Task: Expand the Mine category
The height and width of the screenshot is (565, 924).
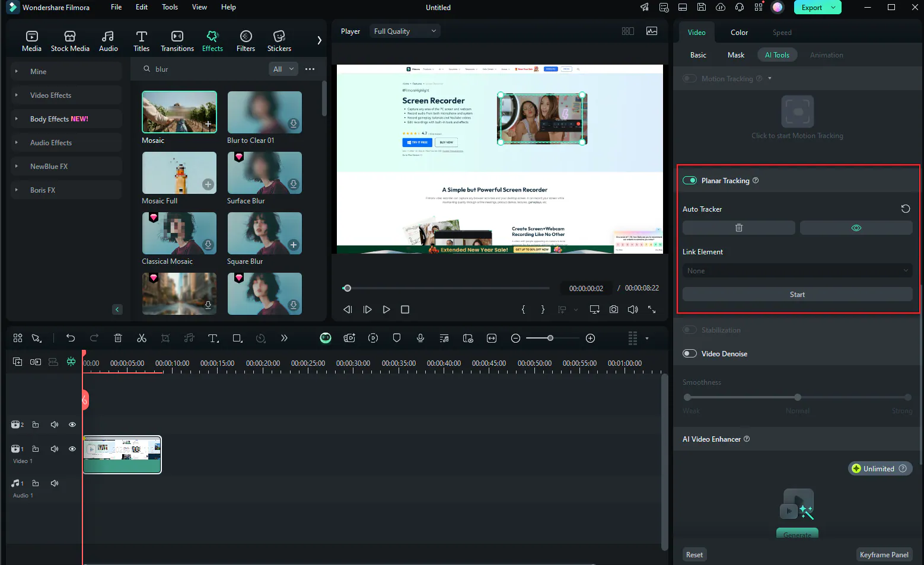Action: click(66, 71)
